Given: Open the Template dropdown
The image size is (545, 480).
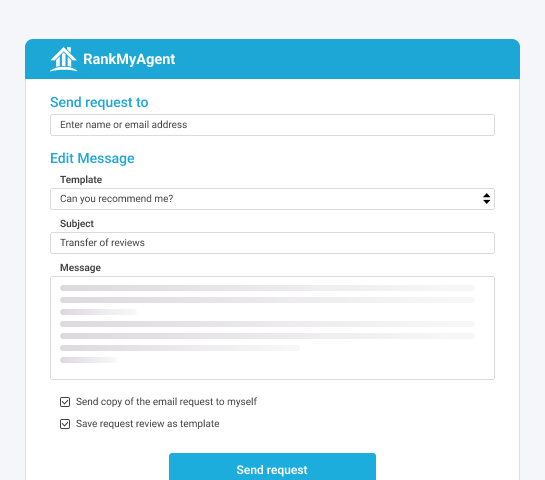Looking at the screenshot, I should coord(272,199).
